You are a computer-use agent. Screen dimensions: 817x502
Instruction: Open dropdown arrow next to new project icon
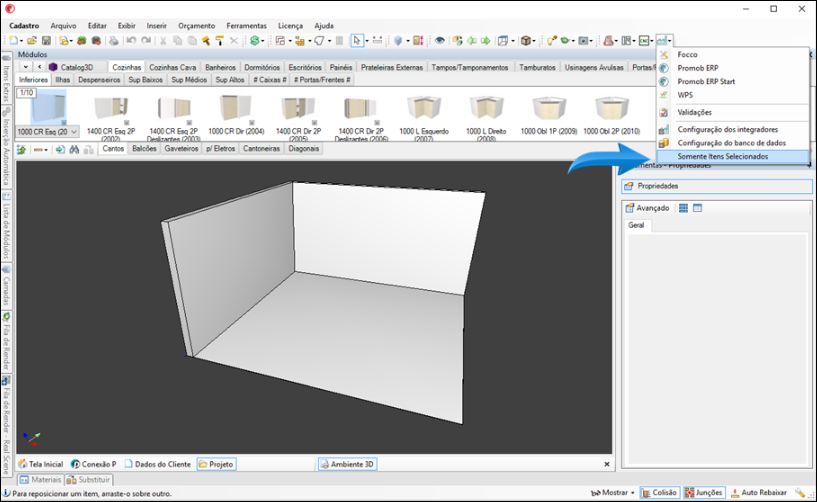click(21, 41)
